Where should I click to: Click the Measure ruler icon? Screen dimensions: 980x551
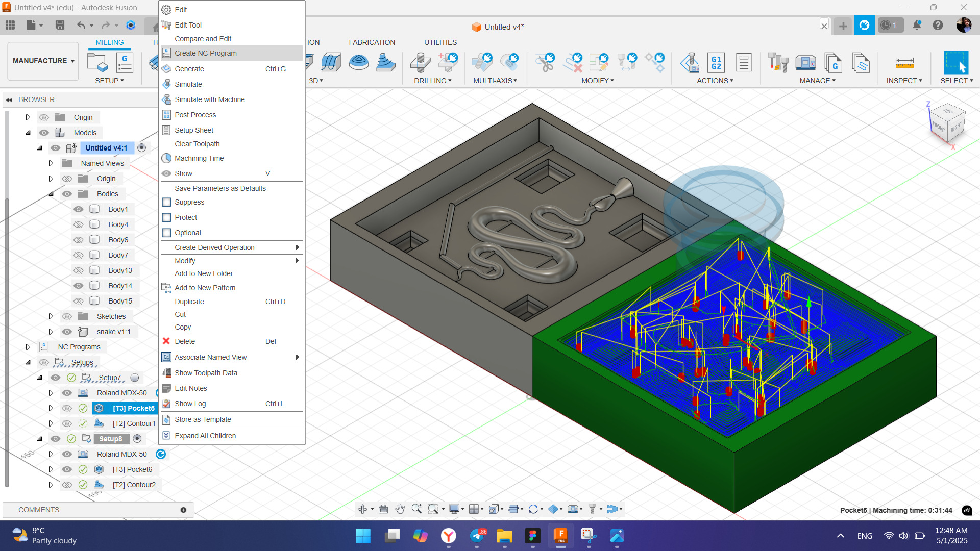pos(904,63)
